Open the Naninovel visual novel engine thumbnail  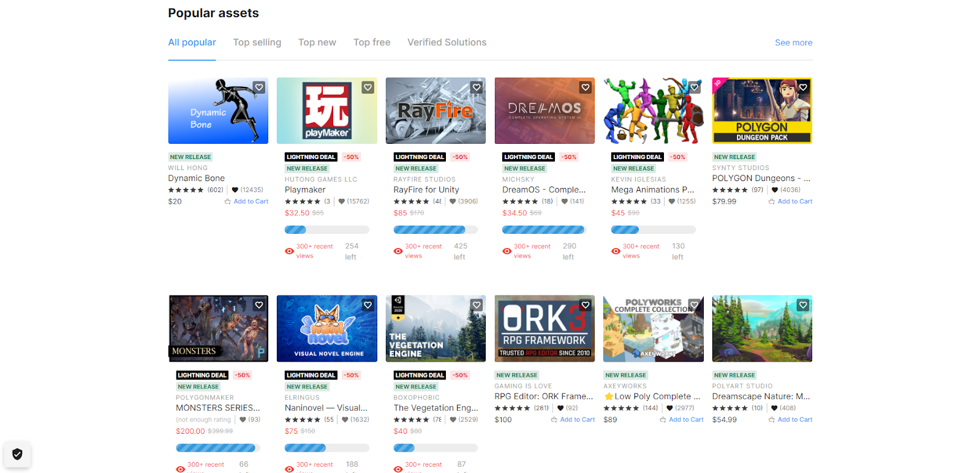[x=327, y=329]
